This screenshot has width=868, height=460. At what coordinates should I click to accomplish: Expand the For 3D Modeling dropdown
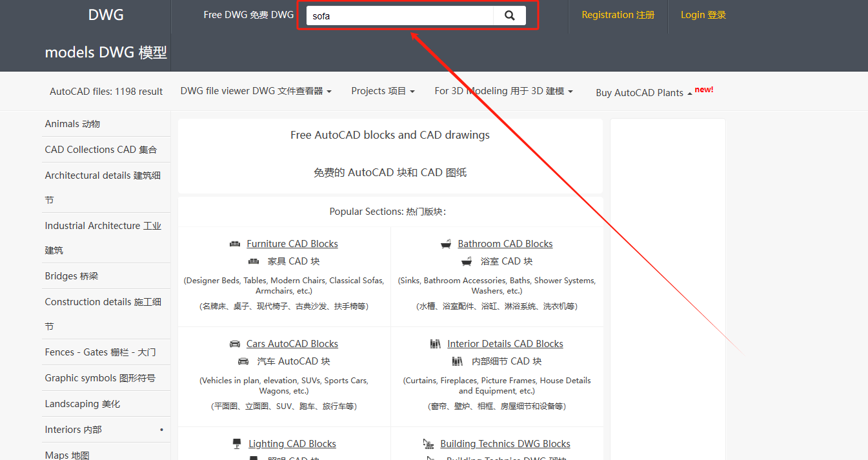(x=503, y=92)
